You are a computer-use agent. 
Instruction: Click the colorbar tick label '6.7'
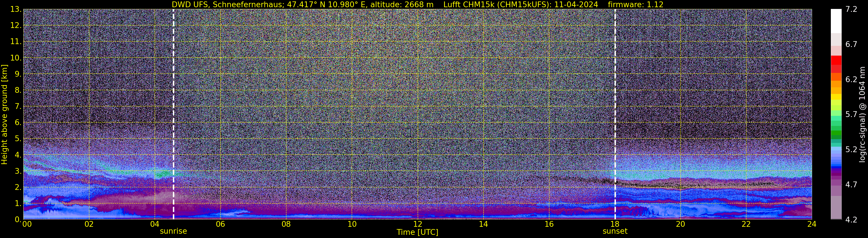click(851, 44)
